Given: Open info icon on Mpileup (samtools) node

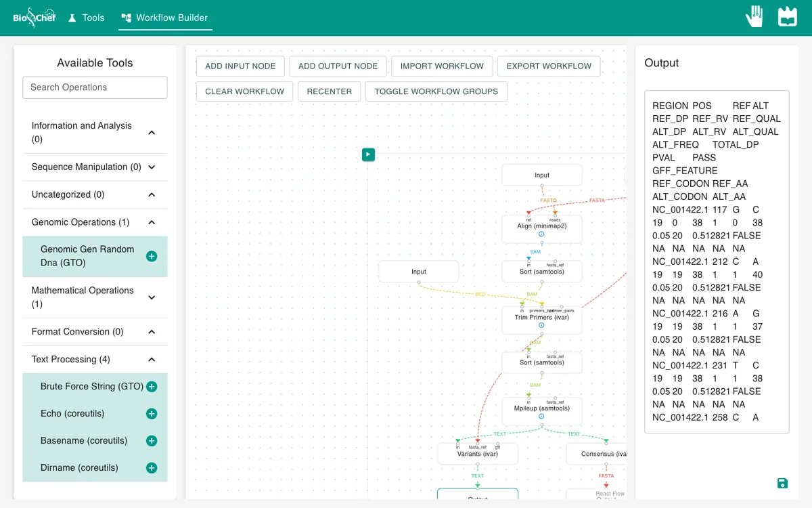Looking at the screenshot, I should 541,417.
